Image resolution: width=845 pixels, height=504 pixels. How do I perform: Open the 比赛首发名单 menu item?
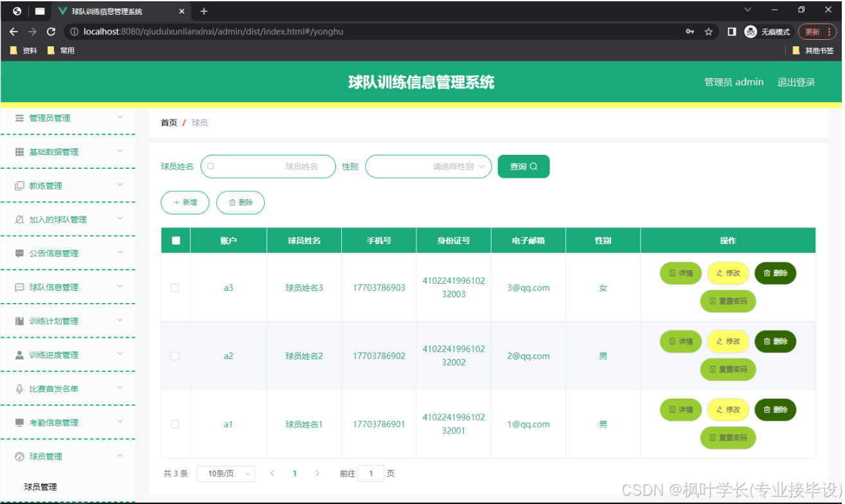pos(68,389)
